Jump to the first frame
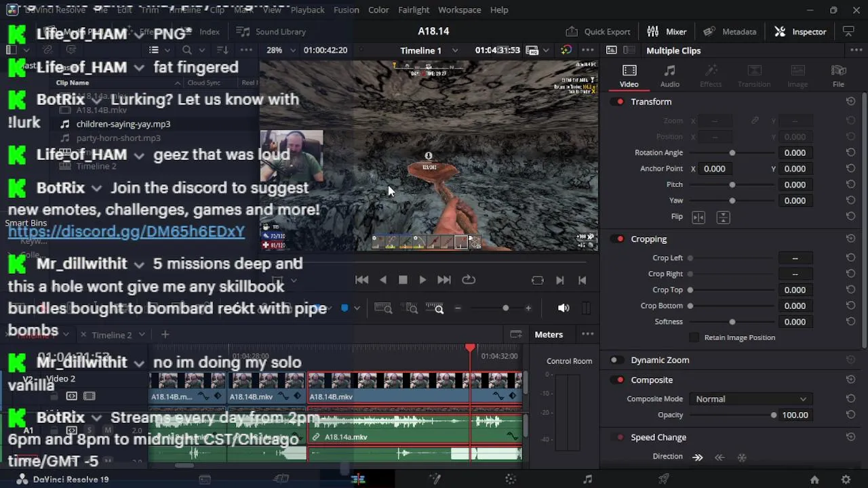The height and width of the screenshot is (488, 868). pos(361,280)
